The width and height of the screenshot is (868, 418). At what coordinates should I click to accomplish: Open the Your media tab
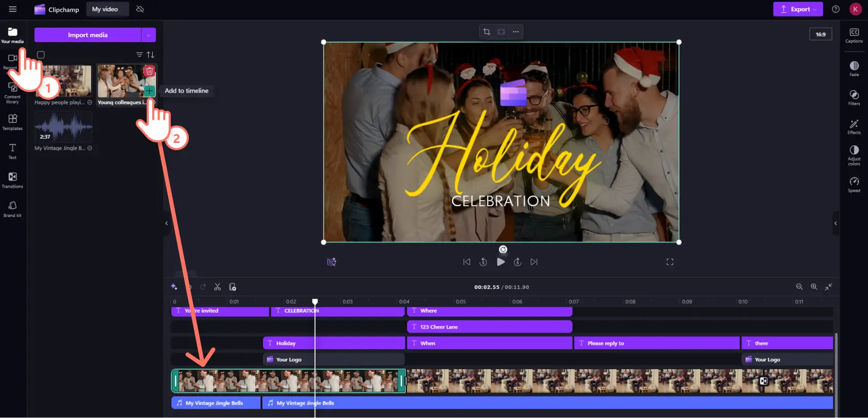[x=12, y=35]
